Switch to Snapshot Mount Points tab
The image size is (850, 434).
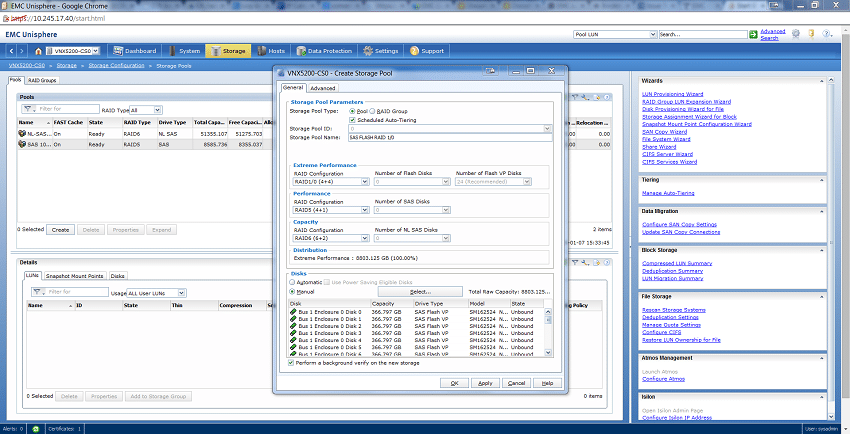(74, 276)
